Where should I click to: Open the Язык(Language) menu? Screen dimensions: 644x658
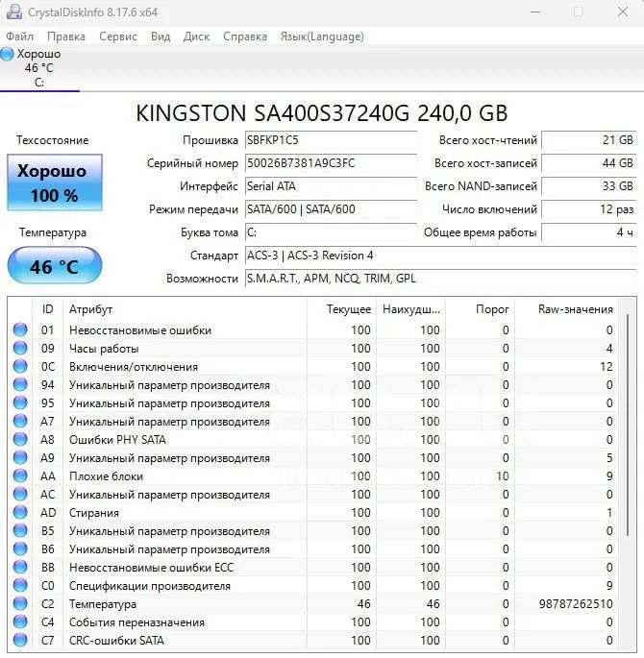click(322, 37)
